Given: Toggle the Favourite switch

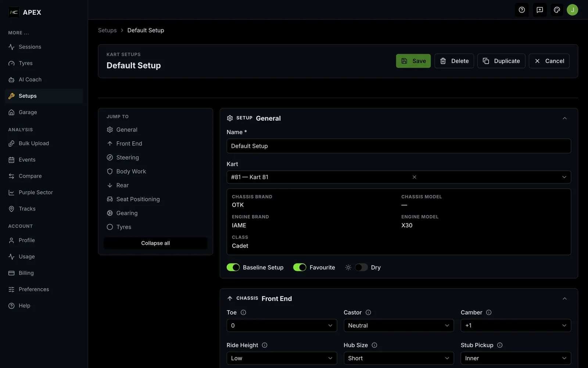Looking at the screenshot, I should point(300,267).
